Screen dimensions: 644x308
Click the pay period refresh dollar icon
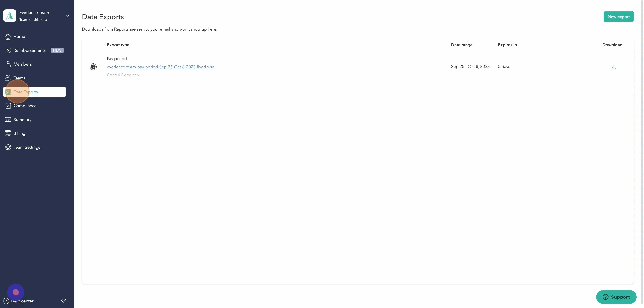(93, 67)
